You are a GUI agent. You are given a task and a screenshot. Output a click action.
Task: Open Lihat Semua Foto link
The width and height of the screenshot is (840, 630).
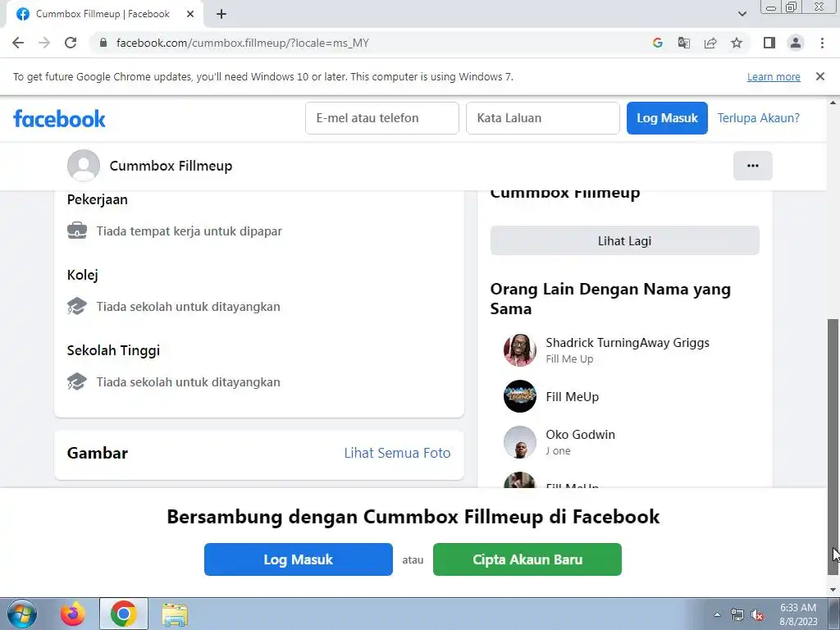tap(397, 453)
